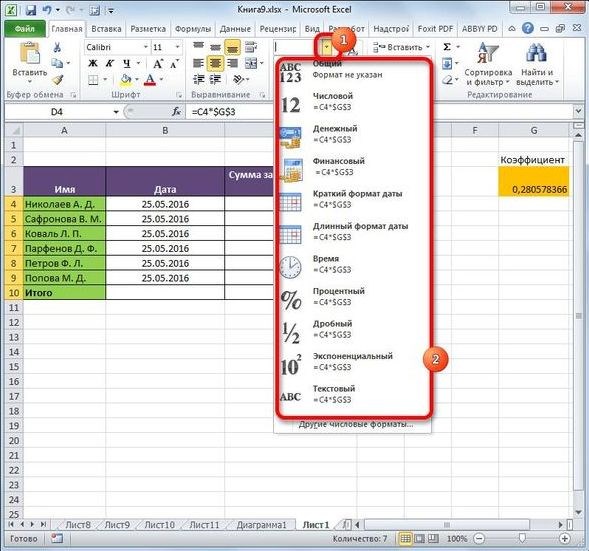Expand the formula bar chevron

pyautogui.click(x=578, y=112)
